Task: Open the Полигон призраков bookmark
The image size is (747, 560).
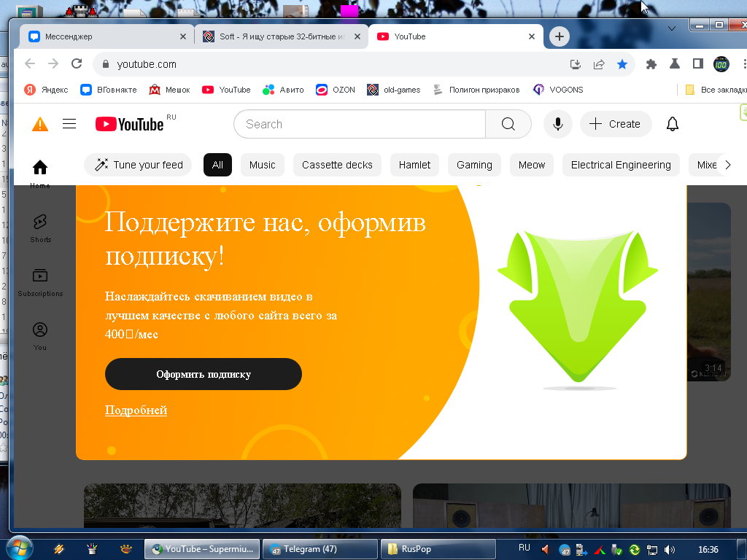Action: click(x=476, y=90)
